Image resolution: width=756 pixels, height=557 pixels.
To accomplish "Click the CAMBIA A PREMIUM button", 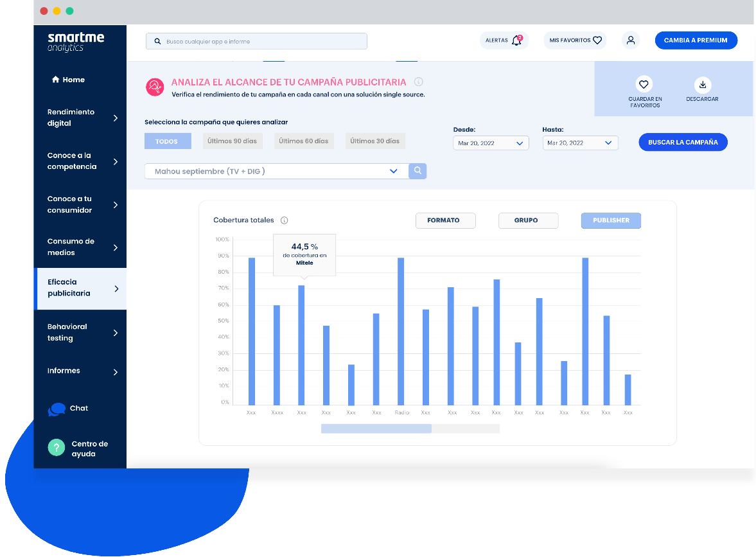I will (696, 40).
